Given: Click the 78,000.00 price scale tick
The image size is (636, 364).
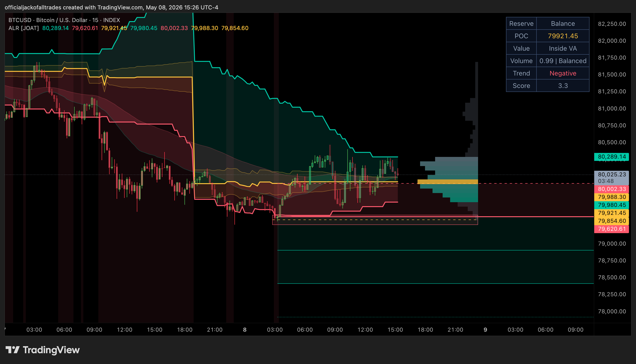Looking at the screenshot, I should tap(612, 311).
